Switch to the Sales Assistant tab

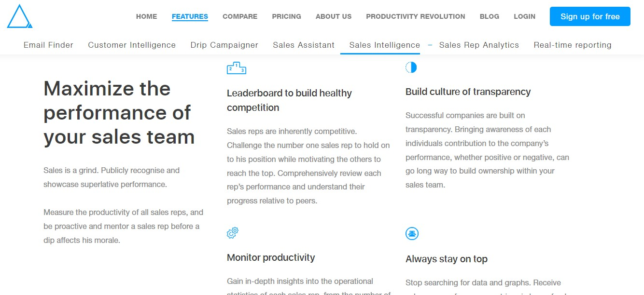click(304, 45)
